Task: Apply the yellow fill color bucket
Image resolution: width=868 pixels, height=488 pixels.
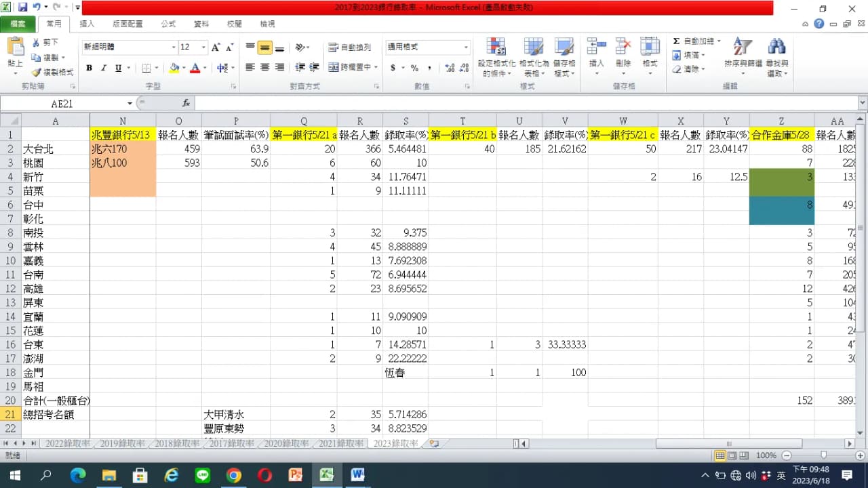Action: point(174,68)
